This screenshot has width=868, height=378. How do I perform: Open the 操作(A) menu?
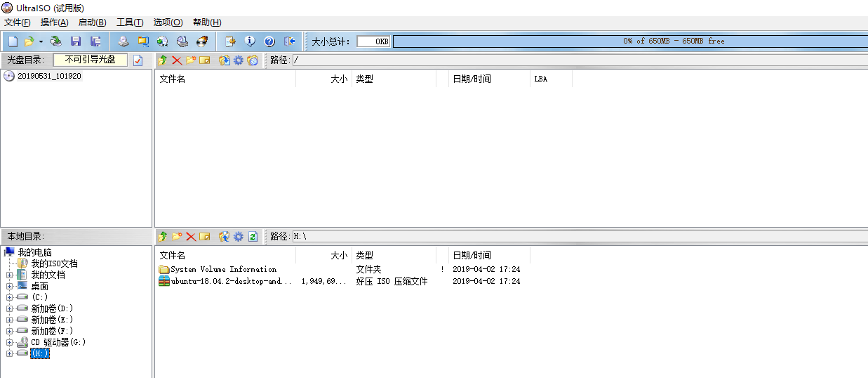(55, 22)
